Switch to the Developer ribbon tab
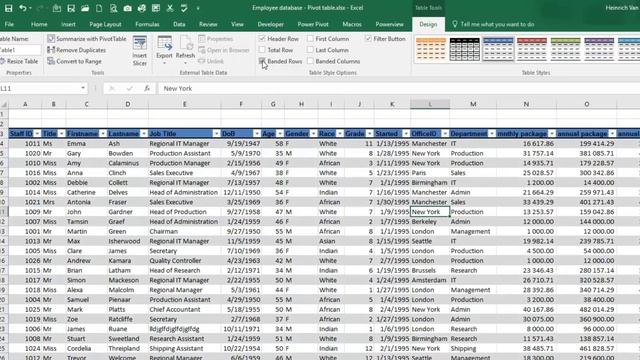Viewport: 640px width, 360px height. [x=271, y=24]
